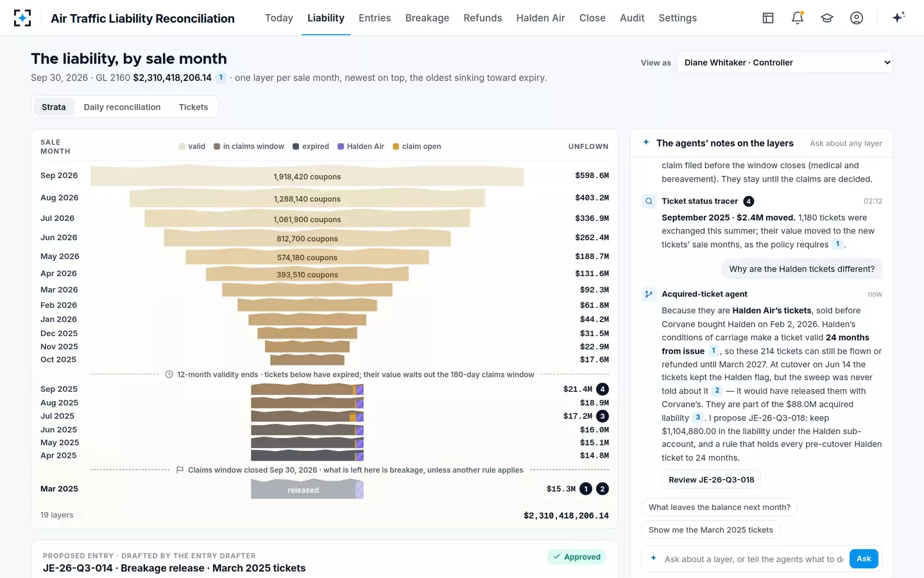Click the Acquired-ticket agent branch icon

(649, 294)
